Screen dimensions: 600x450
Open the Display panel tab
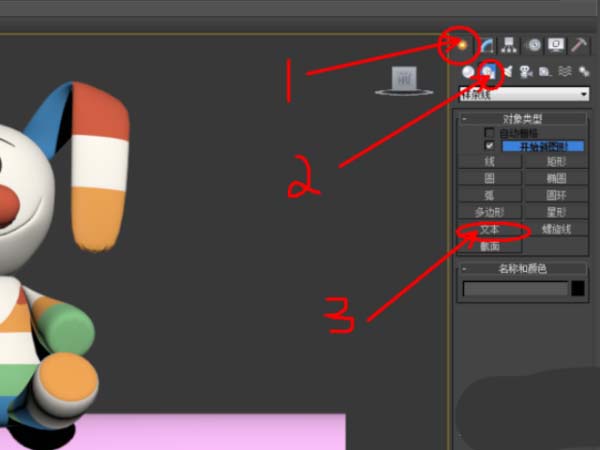click(x=556, y=46)
